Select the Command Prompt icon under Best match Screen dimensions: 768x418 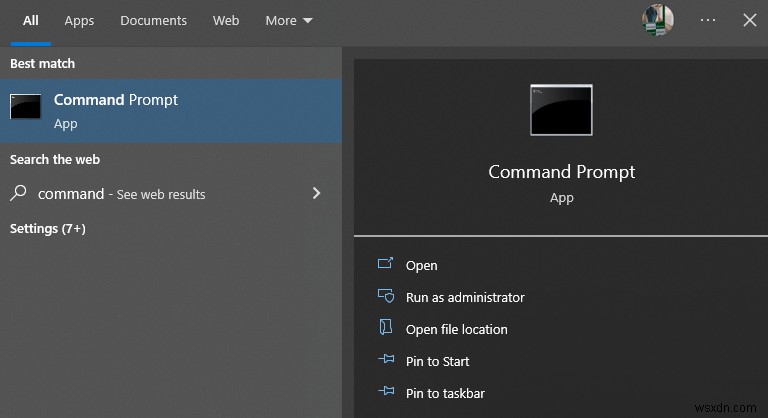click(x=26, y=108)
